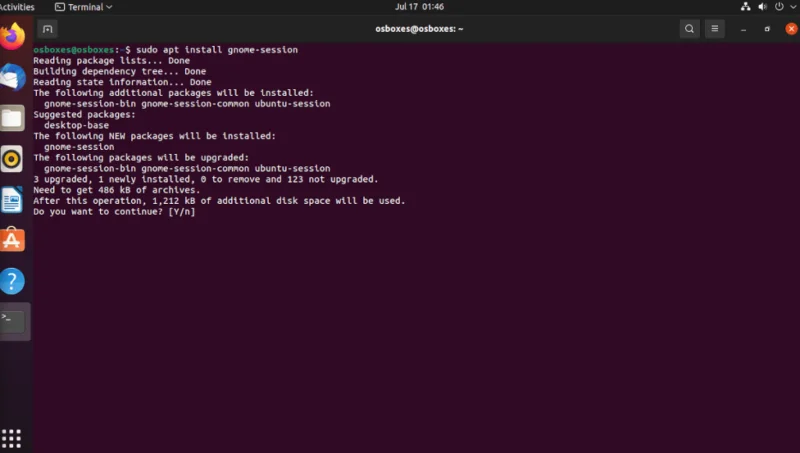Search in the terminal output
This screenshot has height=453, width=800.
[689, 29]
